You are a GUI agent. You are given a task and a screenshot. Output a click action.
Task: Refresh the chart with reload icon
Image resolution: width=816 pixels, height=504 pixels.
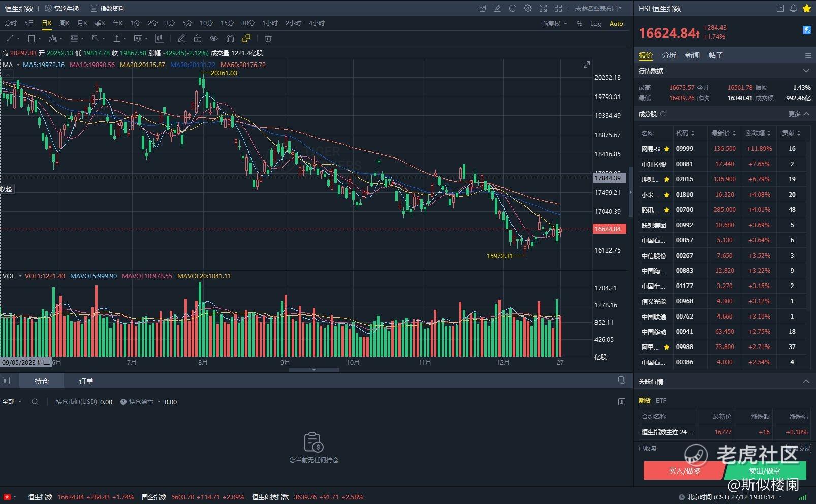(513, 8)
